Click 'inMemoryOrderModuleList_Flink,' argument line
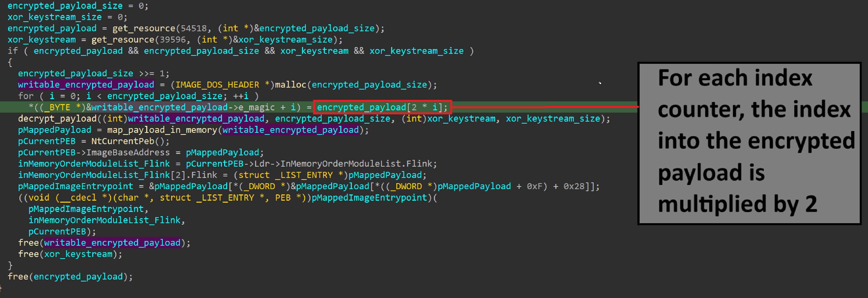The width and height of the screenshot is (868, 298). click(x=107, y=220)
